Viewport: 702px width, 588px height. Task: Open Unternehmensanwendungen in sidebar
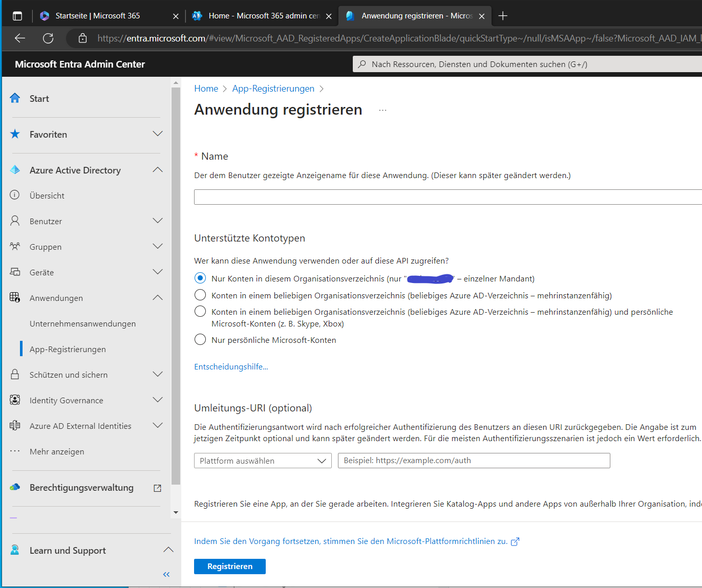click(x=82, y=323)
